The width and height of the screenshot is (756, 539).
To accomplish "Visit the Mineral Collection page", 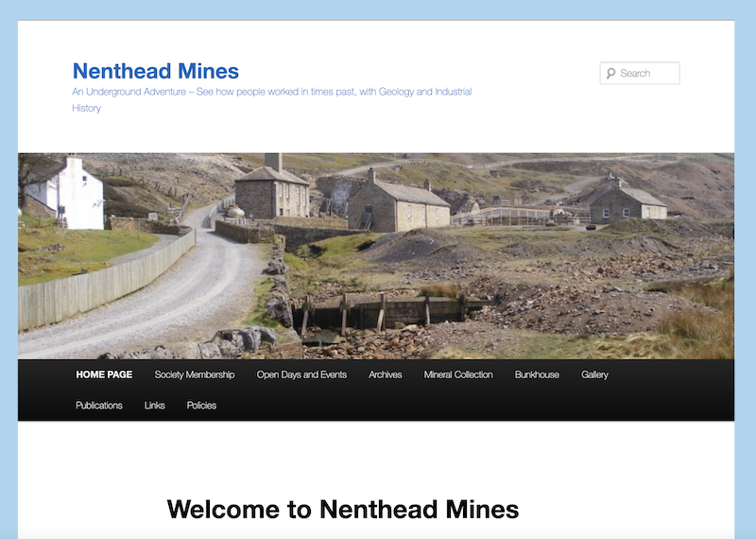I will pyautogui.click(x=458, y=374).
